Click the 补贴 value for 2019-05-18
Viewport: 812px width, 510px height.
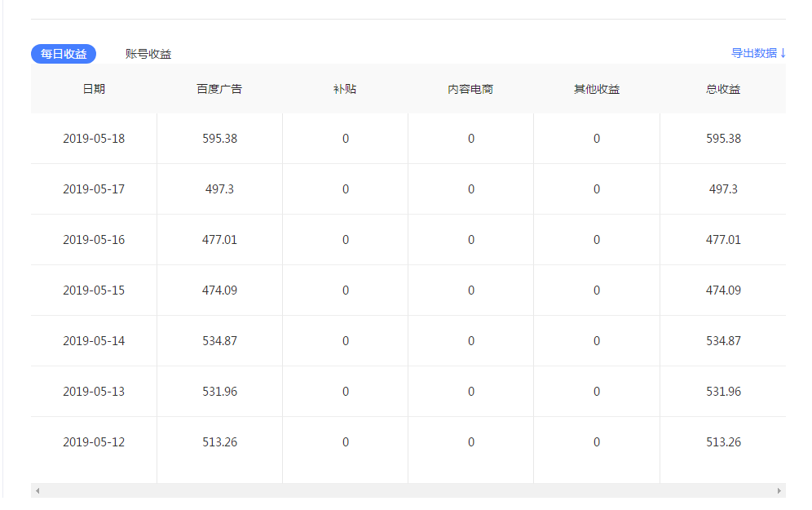coord(346,139)
